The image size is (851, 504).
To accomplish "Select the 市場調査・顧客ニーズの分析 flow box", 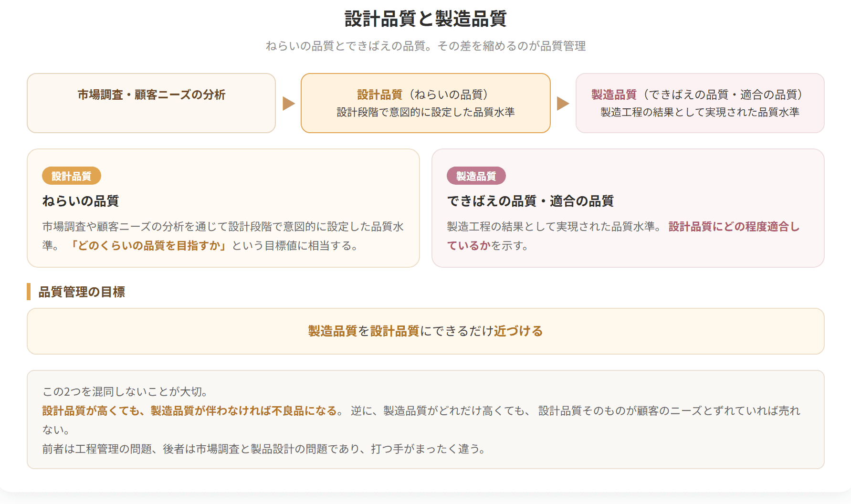I will click(151, 103).
